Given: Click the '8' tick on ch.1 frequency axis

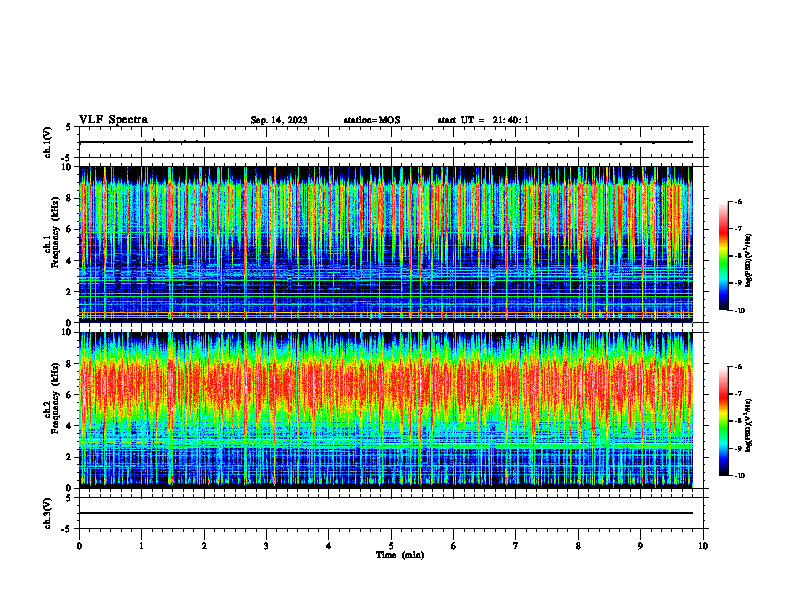Looking at the screenshot, I should (71, 198).
